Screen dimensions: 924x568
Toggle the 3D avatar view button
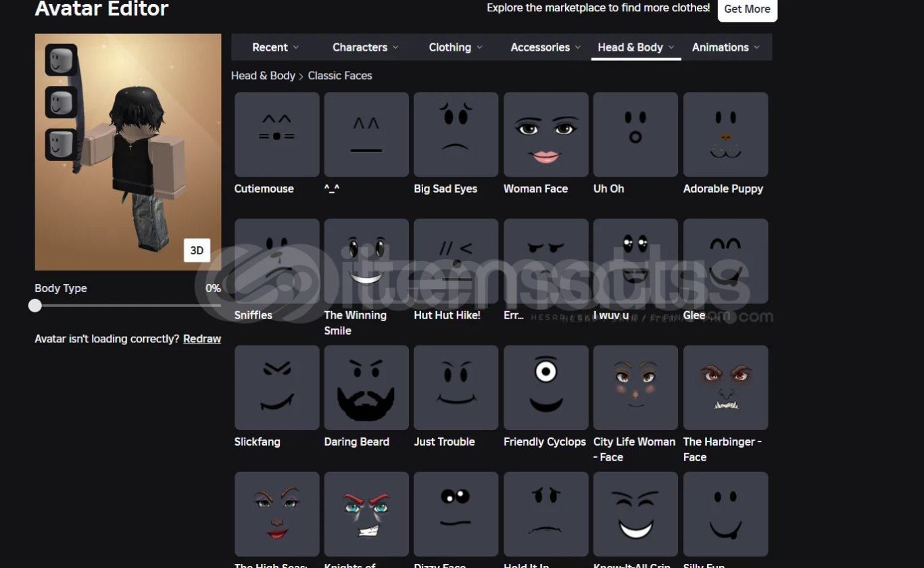(x=197, y=250)
